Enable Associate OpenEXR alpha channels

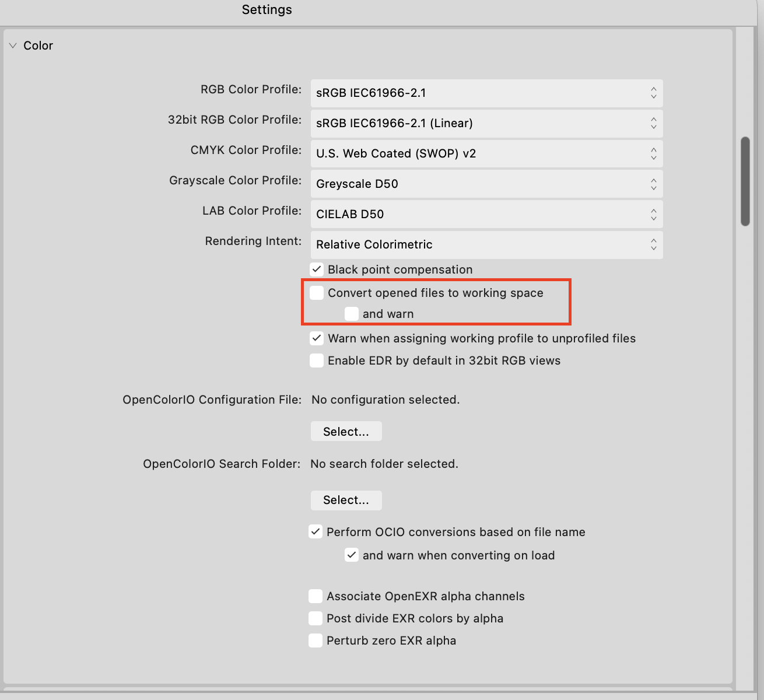(x=316, y=596)
